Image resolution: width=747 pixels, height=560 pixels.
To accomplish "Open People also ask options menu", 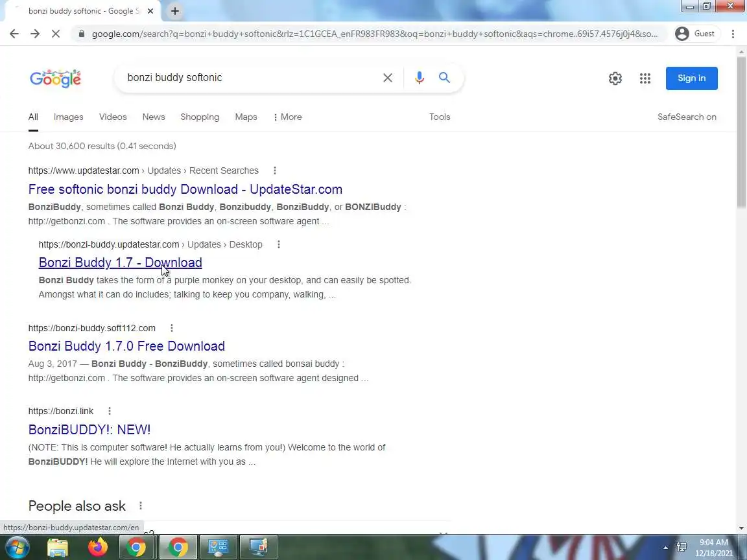I will click(140, 506).
